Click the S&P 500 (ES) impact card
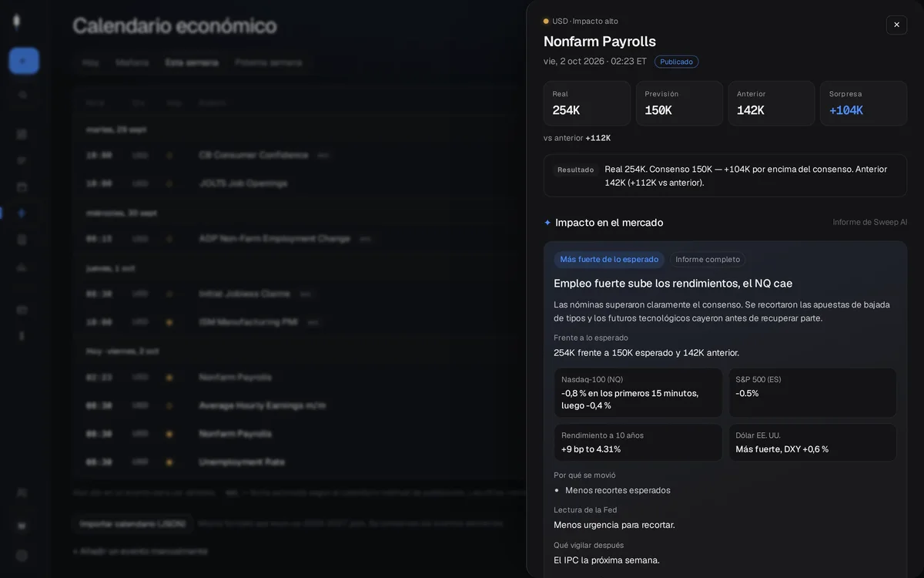The image size is (924, 578). point(812,393)
